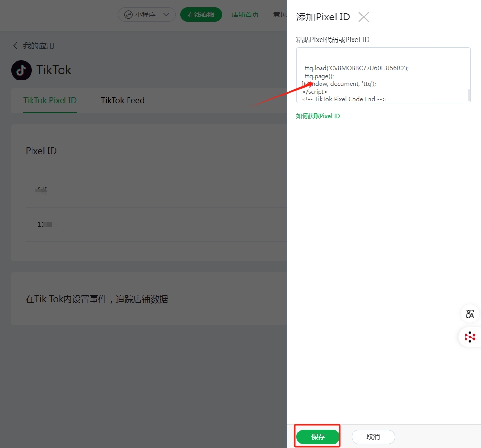
Task: Click the translate floating icon
Action: coord(470,314)
